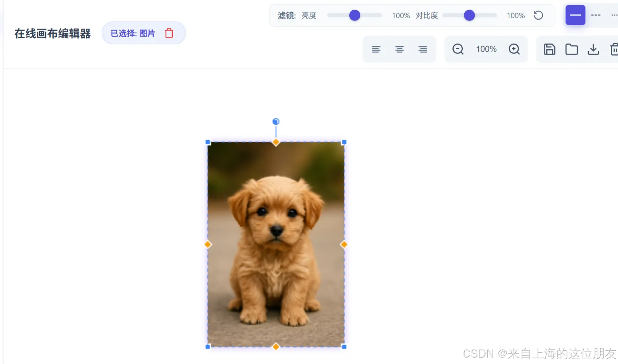Image resolution: width=618 pixels, height=364 pixels.
Task: Click the download export icon
Action: pyautogui.click(x=593, y=49)
